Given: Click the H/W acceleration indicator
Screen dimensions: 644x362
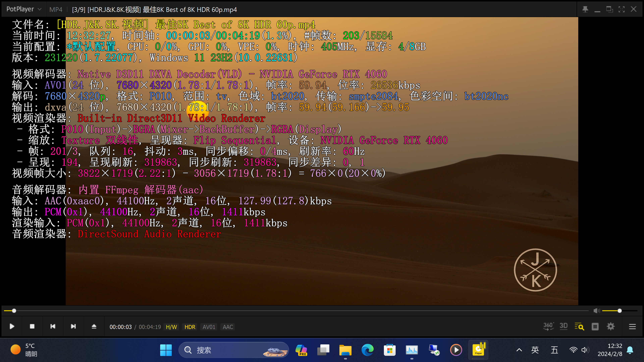Looking at the screenshot, I should (x=171, y=327).
